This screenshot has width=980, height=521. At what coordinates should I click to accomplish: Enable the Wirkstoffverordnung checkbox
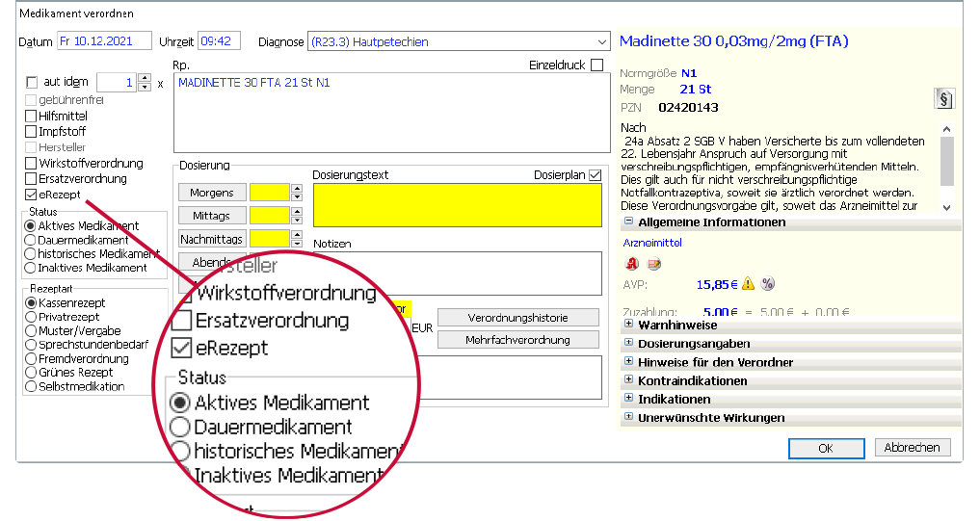coord(31,164)
